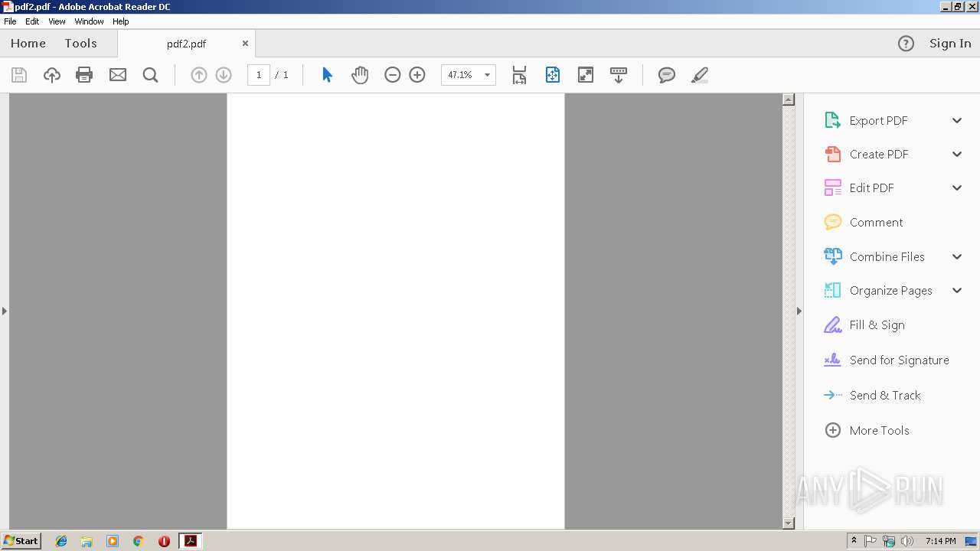Activate the Selection arrow tool
The width and height of the screenshot is (980, 551).
coord(327,75)
